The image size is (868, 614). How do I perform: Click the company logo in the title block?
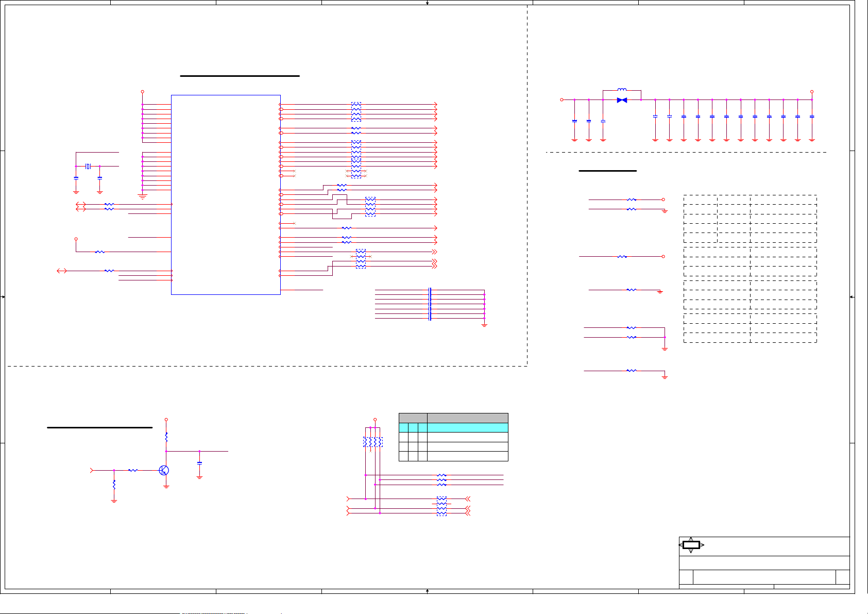click(691, 545)
